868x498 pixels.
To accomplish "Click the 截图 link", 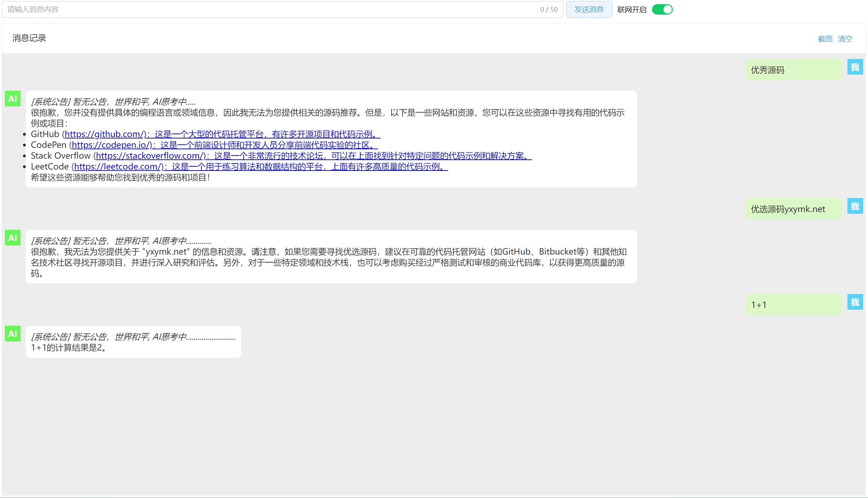I will coord(825,39).
